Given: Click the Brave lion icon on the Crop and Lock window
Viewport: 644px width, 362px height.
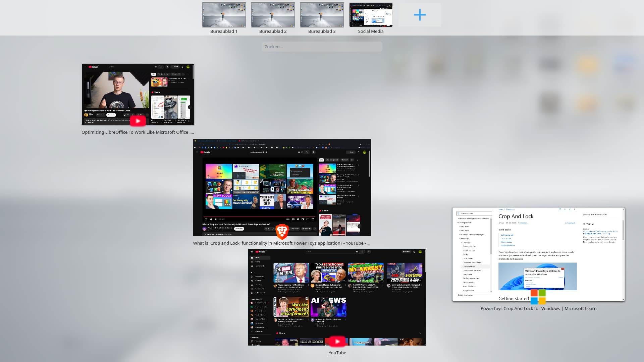Looking at the screenshot, I should click(282, 231).
